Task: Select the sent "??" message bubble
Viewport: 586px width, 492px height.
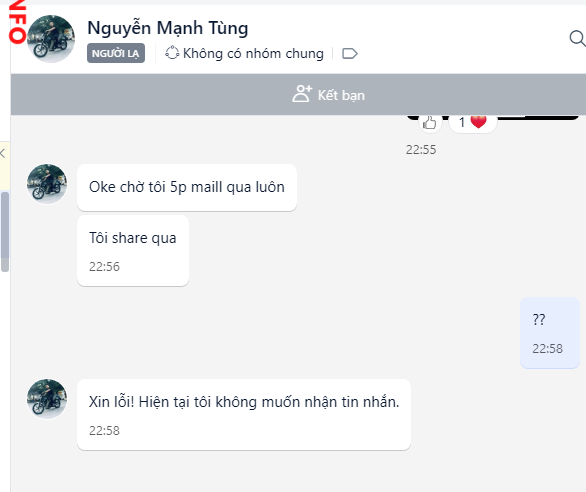Action: tap(550, 333)
